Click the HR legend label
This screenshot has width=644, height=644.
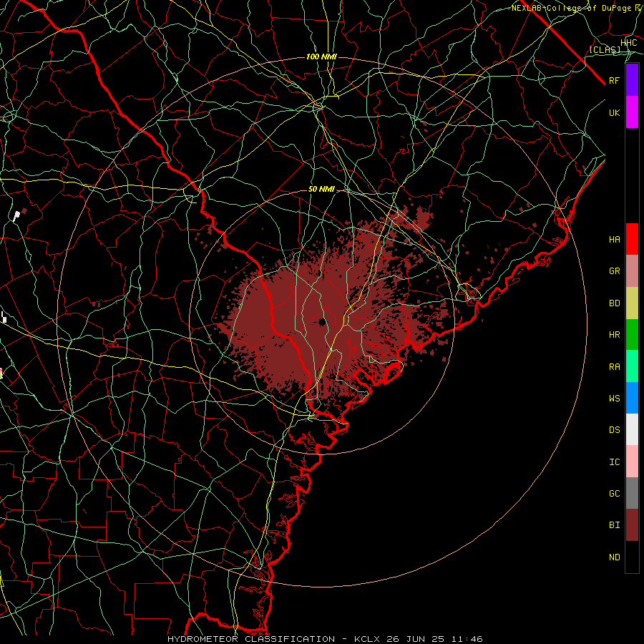pyautogui.click(x=614, y=335)
